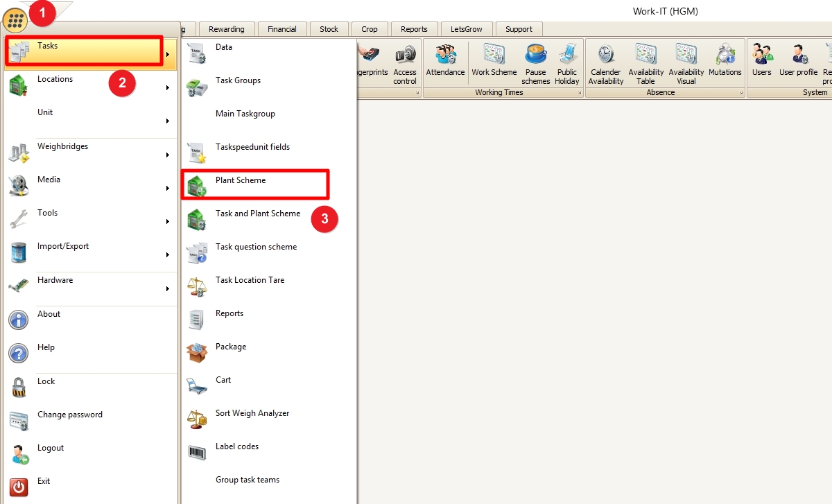Select Main Taskgroup menu entry
The width and height of the screenshot is (832, 504).
tap(269, 120)
